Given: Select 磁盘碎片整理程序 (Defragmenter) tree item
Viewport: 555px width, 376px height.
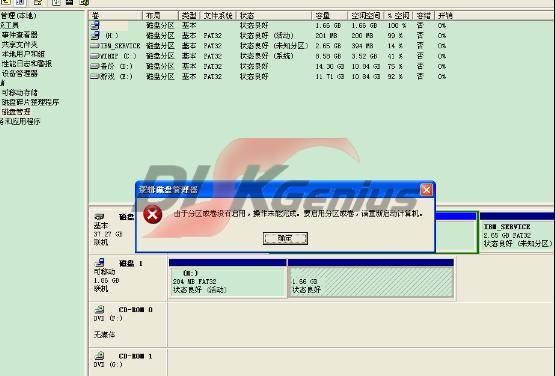Looking at the screenshot, I should tap(30, 102).
